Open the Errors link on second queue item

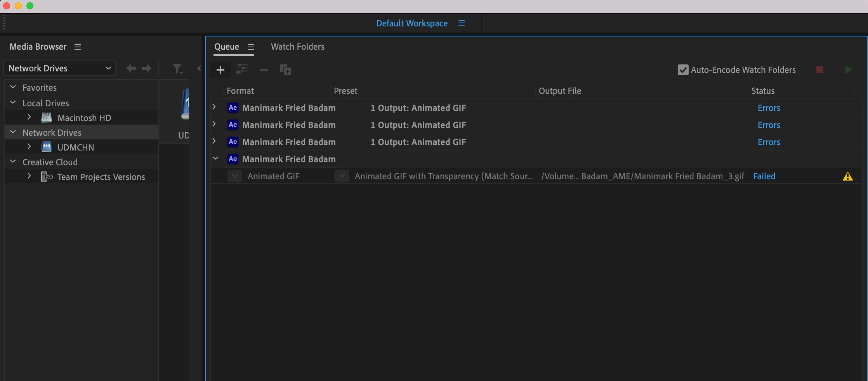click(769, 125)
